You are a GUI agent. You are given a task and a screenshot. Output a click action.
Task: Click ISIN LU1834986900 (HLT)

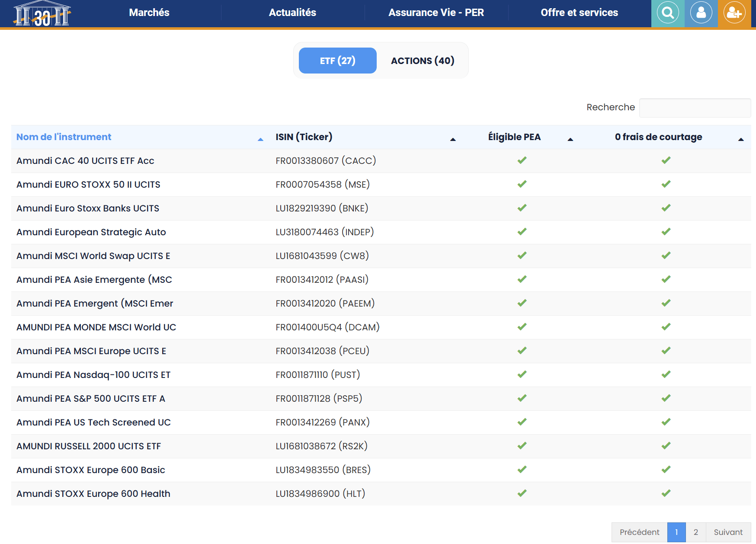click(320, 494)
